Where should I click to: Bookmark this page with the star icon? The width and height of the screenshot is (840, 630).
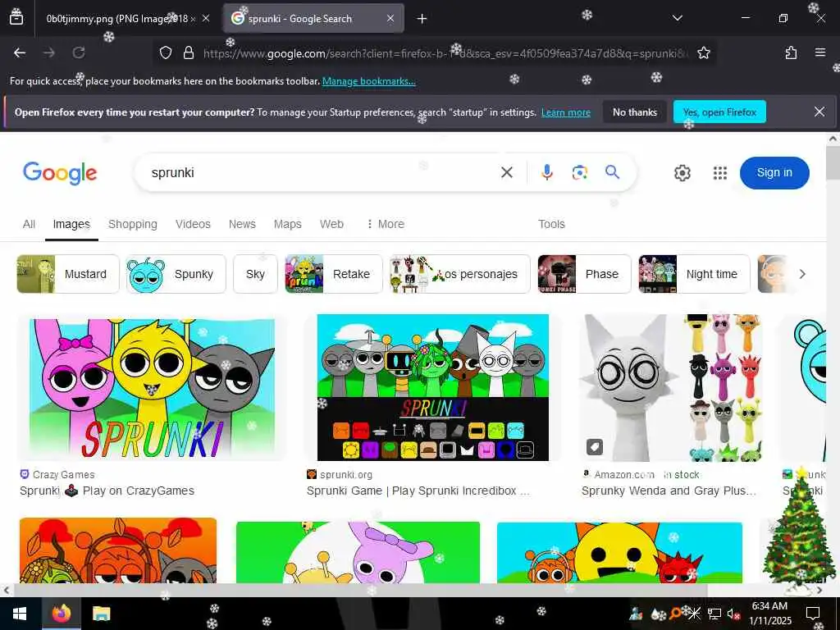[703, 52]
